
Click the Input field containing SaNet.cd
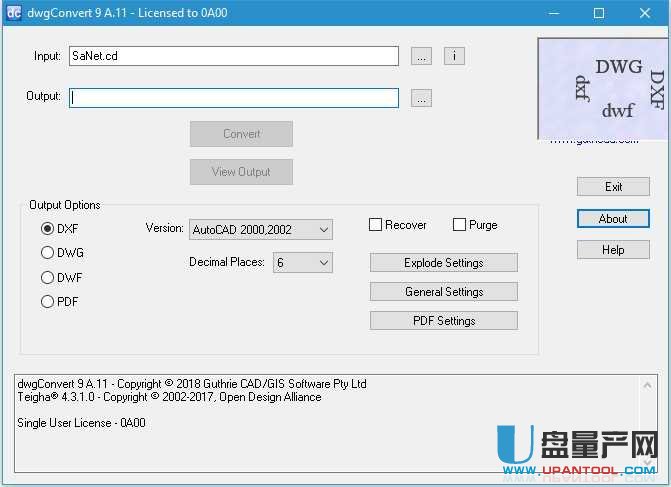point(233,57)
